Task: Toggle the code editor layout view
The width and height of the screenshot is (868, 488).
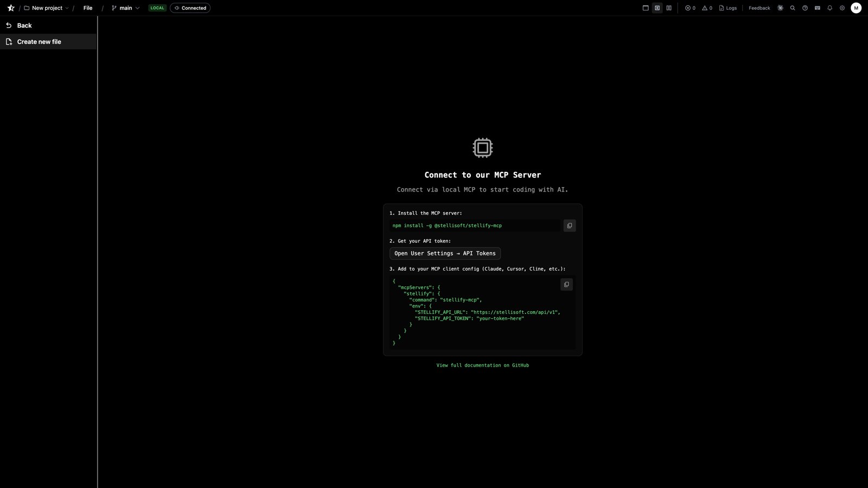Action: (x=657, y=8)
